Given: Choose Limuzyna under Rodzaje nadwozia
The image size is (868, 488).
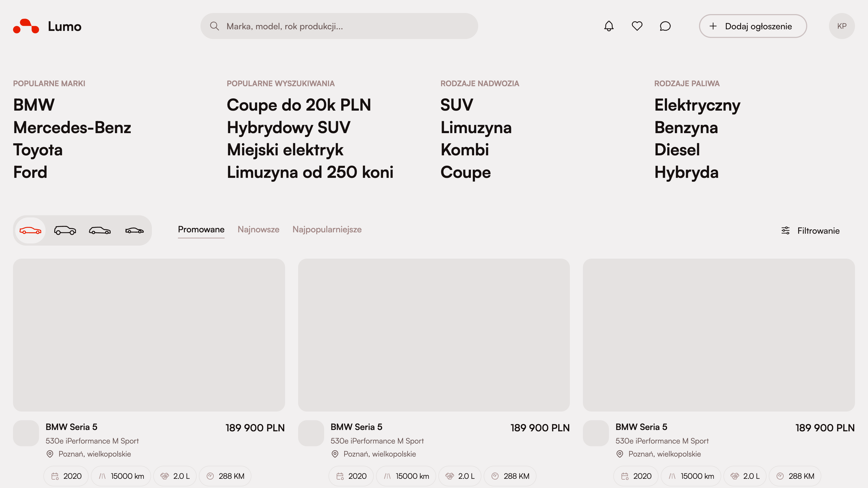Looking at the screenshot, I should click(476, 127).
